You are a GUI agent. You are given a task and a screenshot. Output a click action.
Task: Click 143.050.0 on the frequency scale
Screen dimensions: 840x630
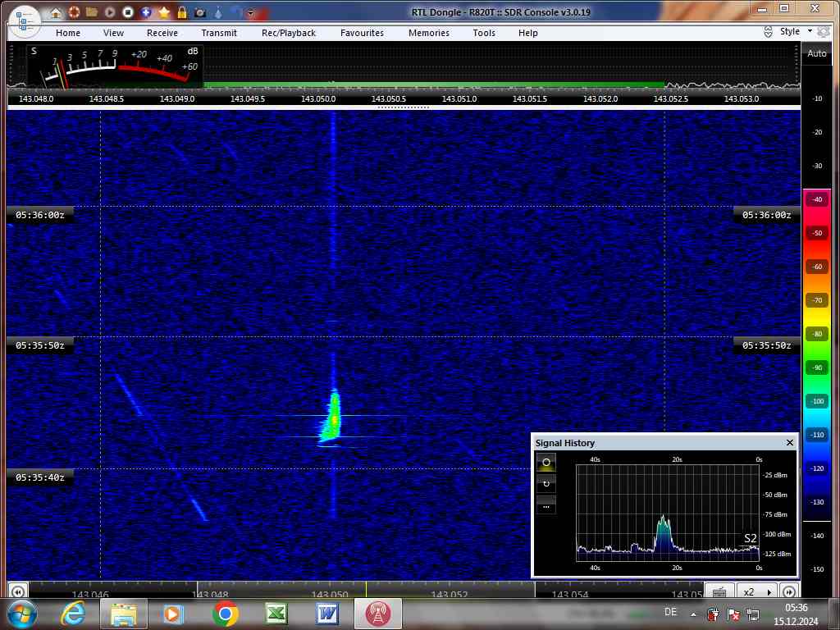318,98
